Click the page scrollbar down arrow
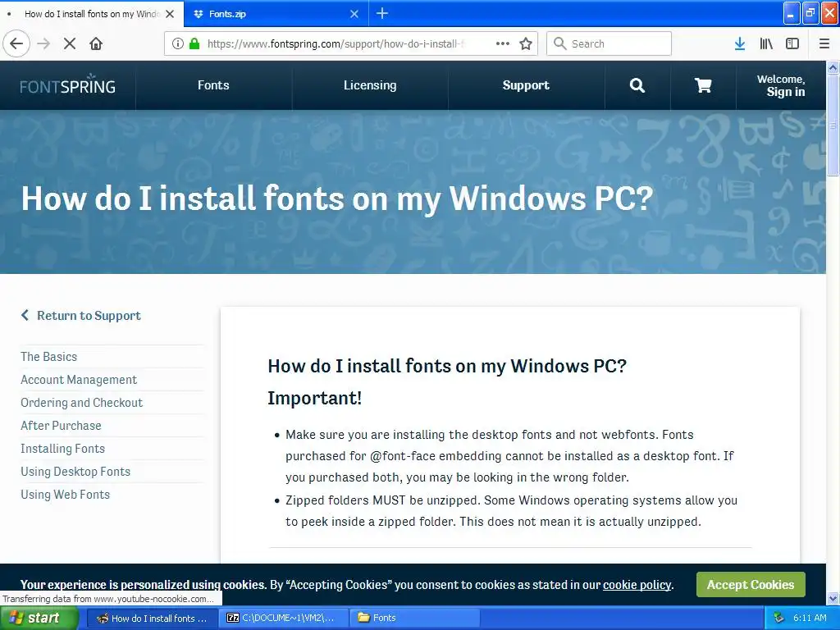The image size is (840, 630). pyautogui.click(x=833, y=598)
